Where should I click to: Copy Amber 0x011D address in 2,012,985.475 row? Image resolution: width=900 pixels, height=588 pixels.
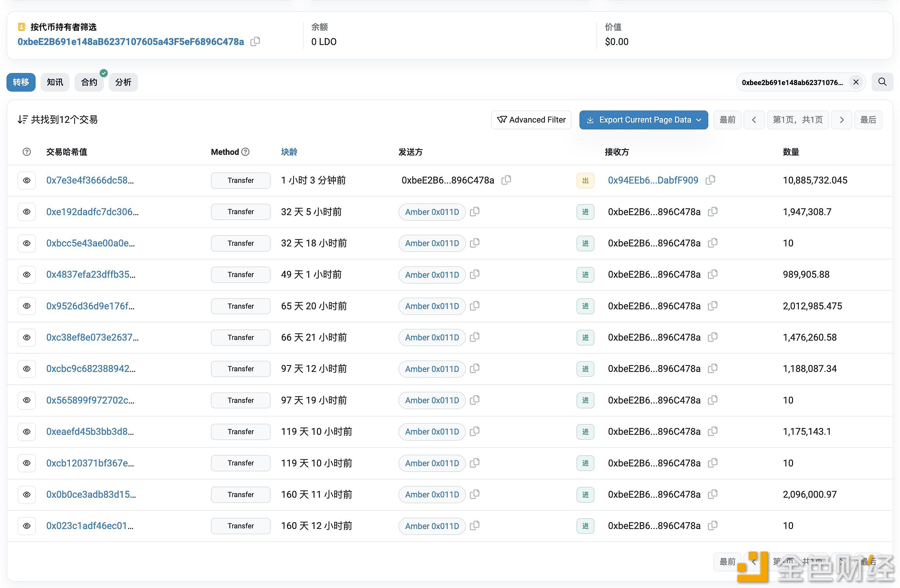pos(474,305)
